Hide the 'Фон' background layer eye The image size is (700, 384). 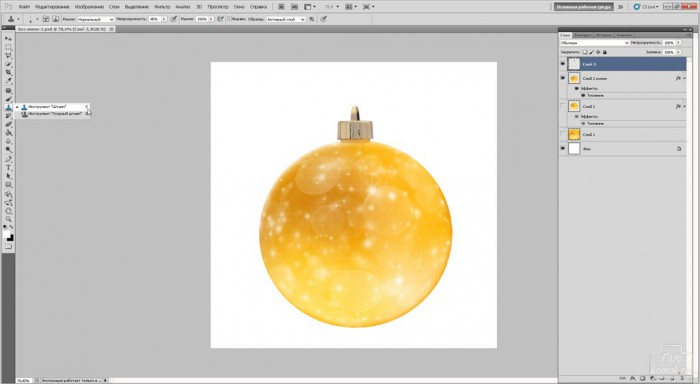click(x=562, y=148)
